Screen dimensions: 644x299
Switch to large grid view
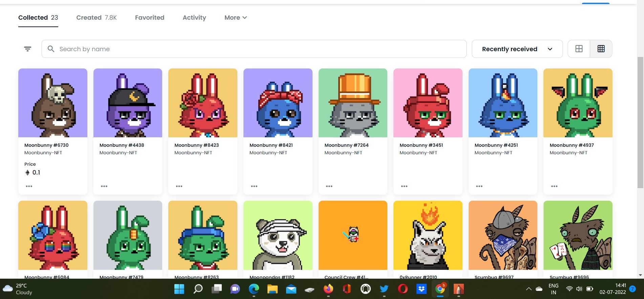tap(579, 49)
